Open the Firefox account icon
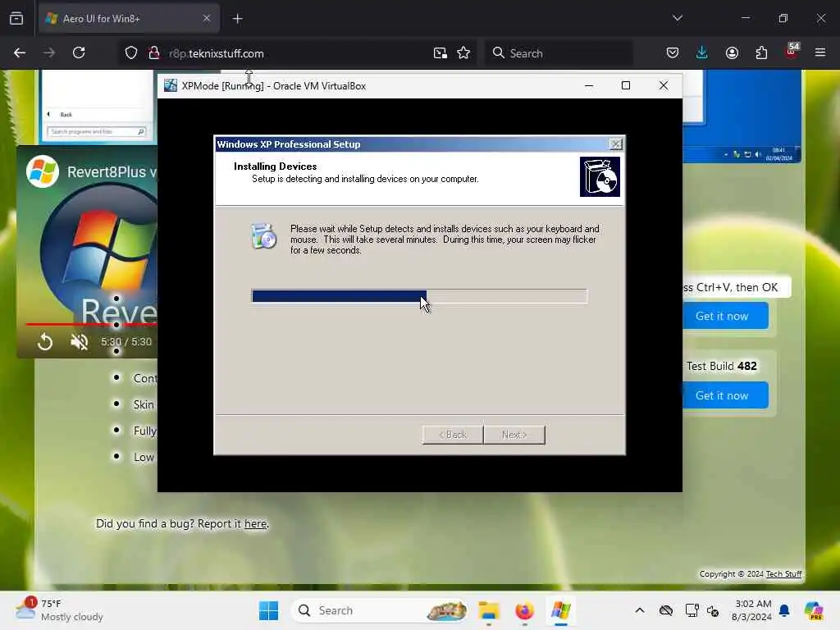The height and width of the screenshot is (630, 840). click(x=732, y=53)
